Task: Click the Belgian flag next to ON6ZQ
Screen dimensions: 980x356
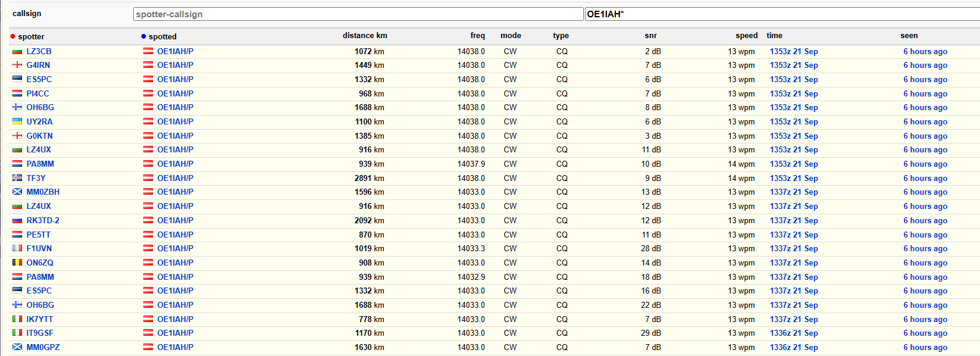Action: point(17,263)
